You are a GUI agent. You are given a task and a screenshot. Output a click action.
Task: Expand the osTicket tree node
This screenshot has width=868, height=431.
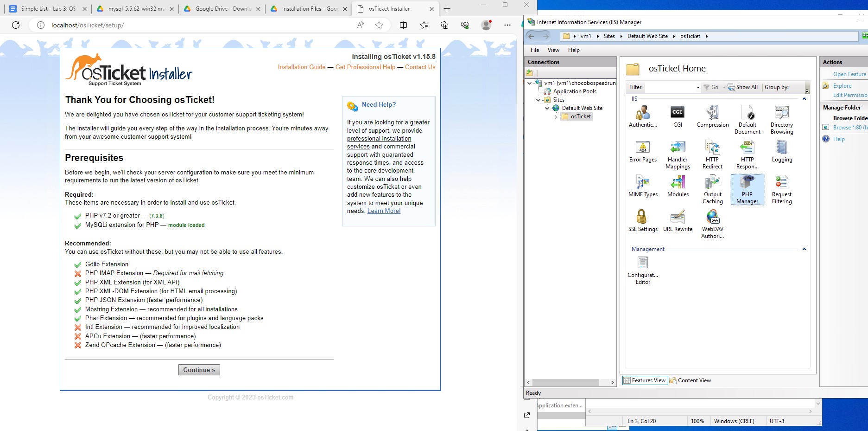pyautogui.click(x=556, y=116)
